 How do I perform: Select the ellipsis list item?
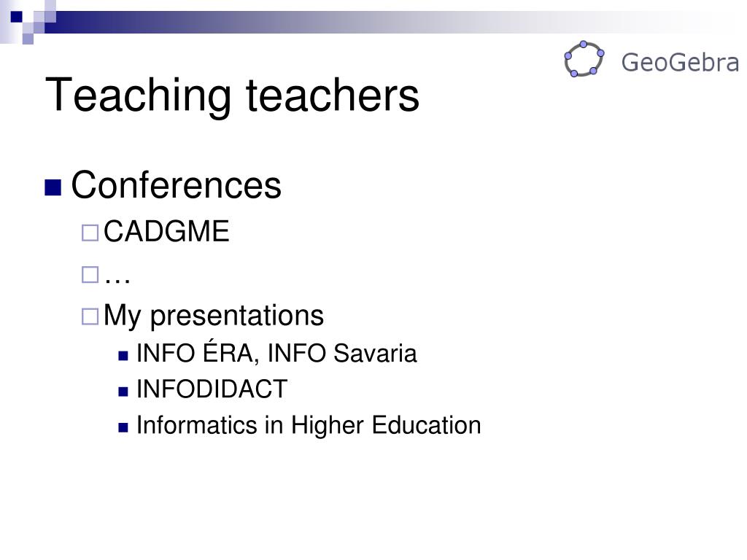[x=117, y=279]
